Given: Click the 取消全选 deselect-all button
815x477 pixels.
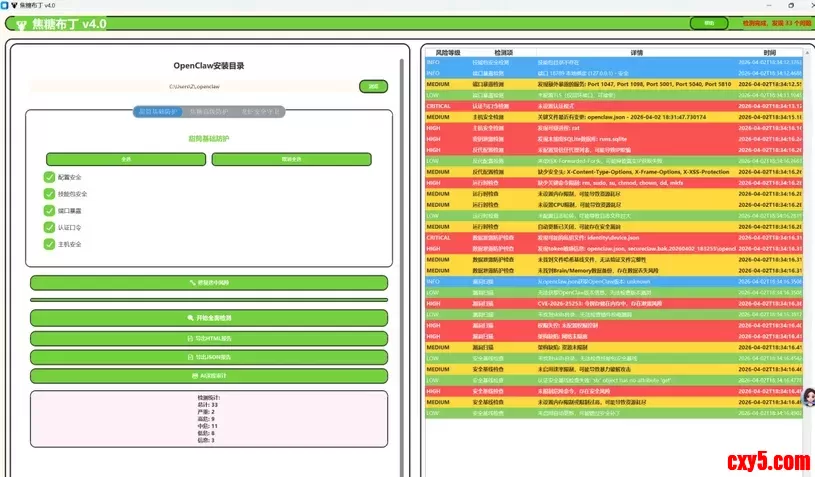Looking at the screenshot, I should click(292, 159).
